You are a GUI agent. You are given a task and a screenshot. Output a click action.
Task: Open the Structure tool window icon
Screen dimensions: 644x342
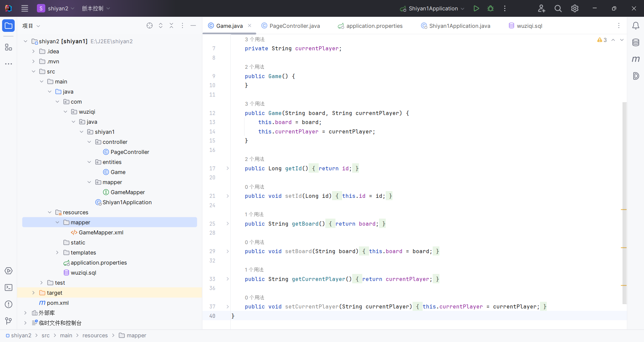pos(8,47)
